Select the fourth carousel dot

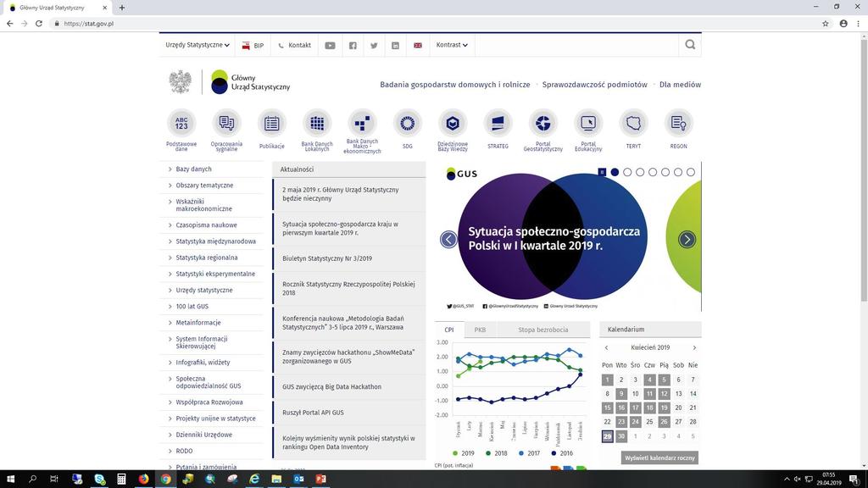pyautogui.click(x=653, y=172)
